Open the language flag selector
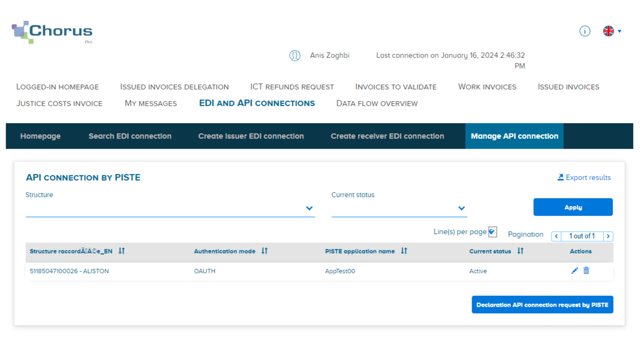Viewport: 644px width, 362px height. point(612,31)
